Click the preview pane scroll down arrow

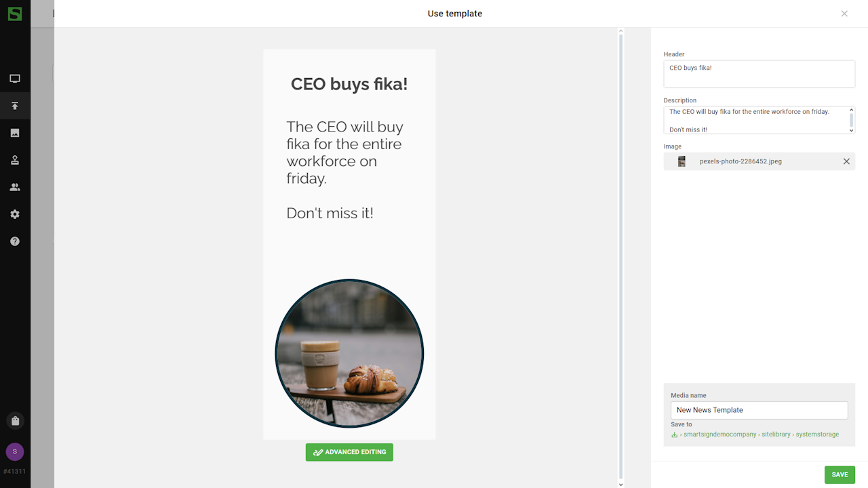pyautogui.click(x=620, y=484)
